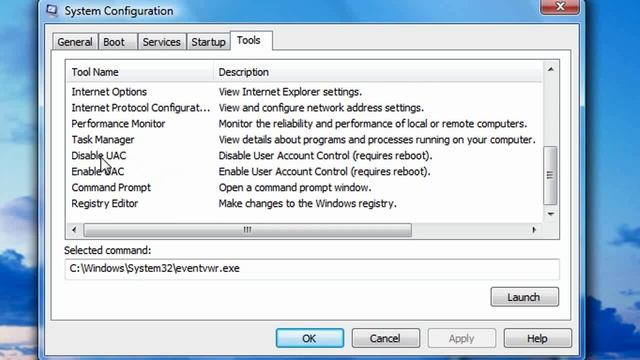This screenshot has width=640, height=360.
Task: Click horizontal scrollbar right arrow
Action: [534, 230]
